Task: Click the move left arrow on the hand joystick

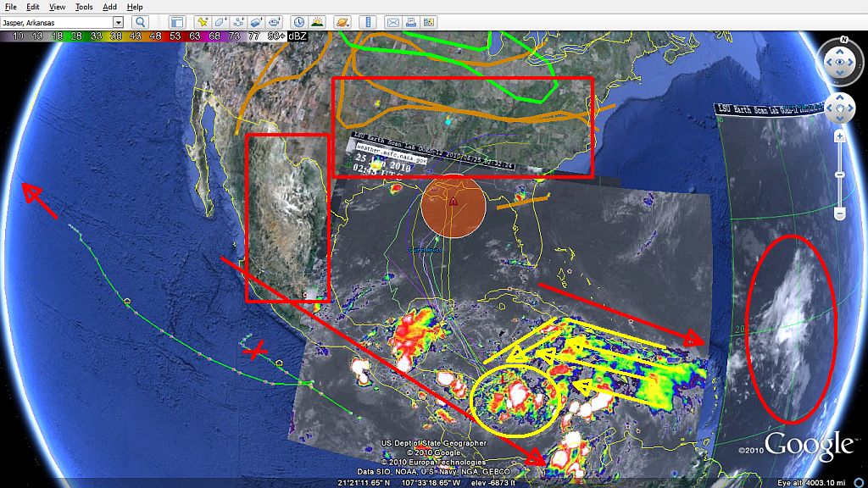Action: click(x=829, y=108)
